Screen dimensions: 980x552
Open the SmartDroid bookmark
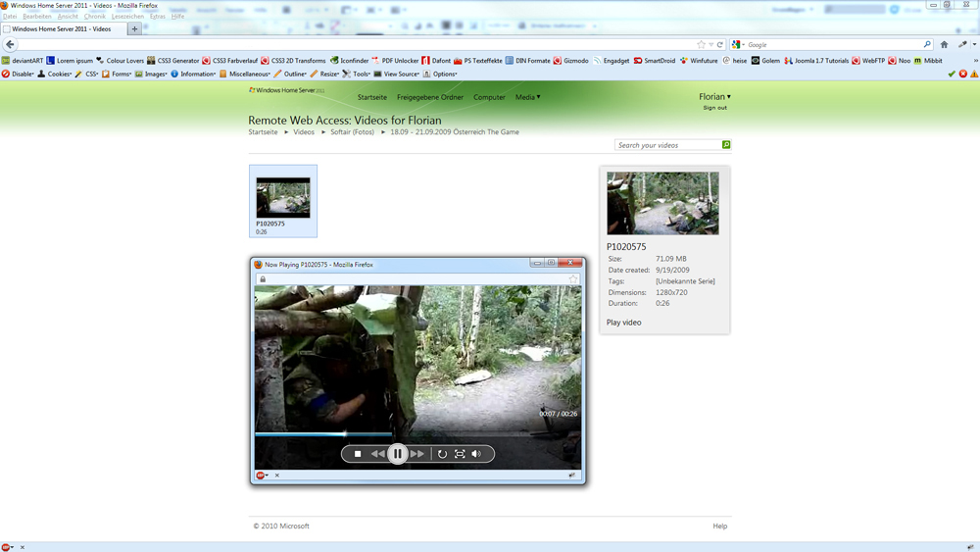pos(655,61)
